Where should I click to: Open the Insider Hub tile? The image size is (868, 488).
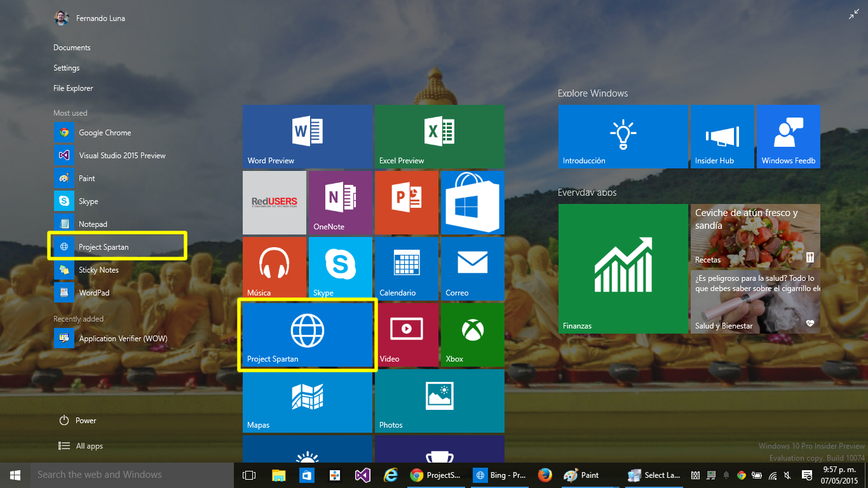tap(722, 137)
